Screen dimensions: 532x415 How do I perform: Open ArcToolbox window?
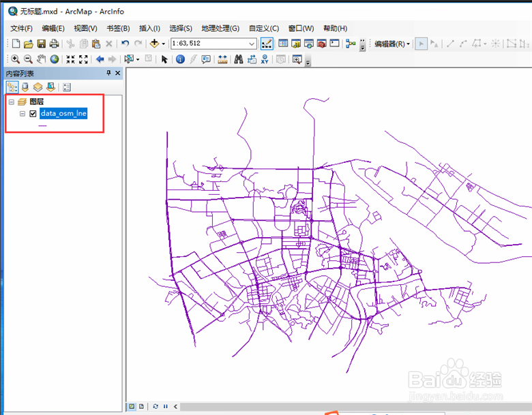pos(322,44)
